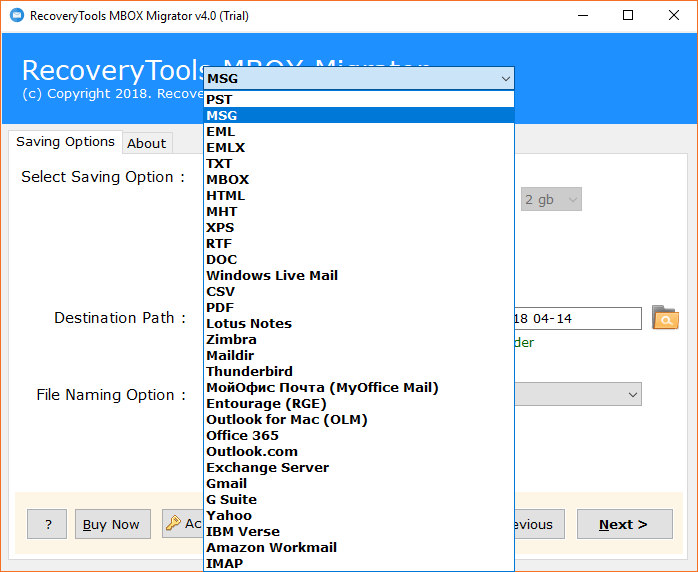This screenshot has width=698, height=572.
Task: Click the folder browse icon beside Destination Path
Action: [665, 317]
